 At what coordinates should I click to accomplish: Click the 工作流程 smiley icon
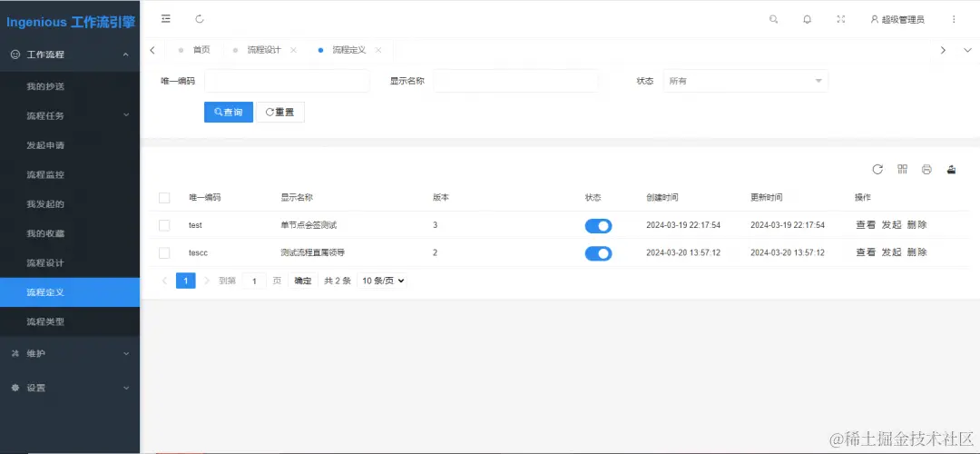[16, 54]
